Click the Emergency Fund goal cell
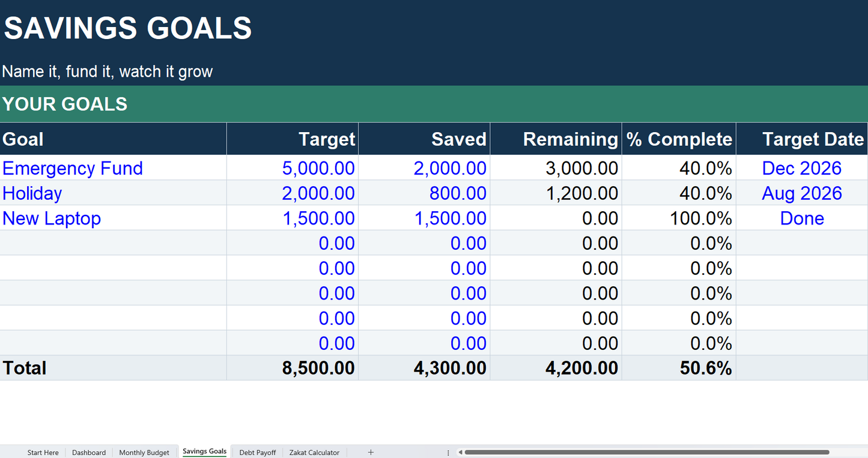Screen dimensions: 868x458 pyautogui.click(x=113, y=168)
